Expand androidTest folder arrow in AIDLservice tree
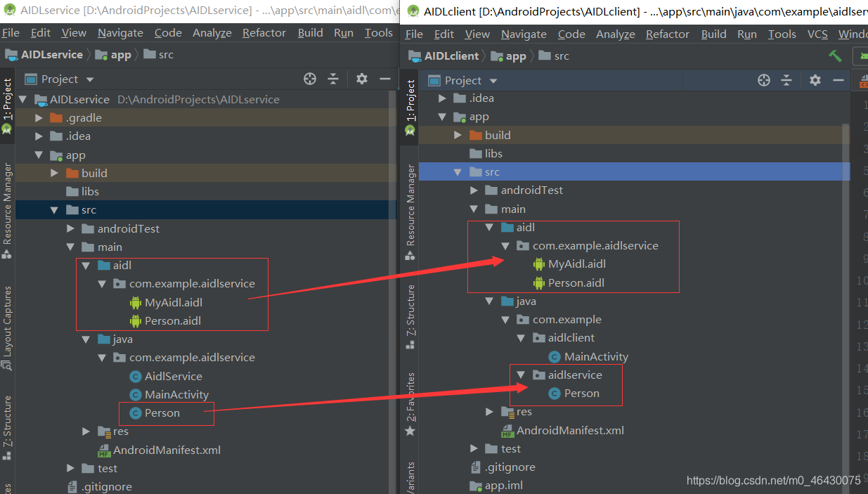 pyautogui.click(x=70, y=228)
